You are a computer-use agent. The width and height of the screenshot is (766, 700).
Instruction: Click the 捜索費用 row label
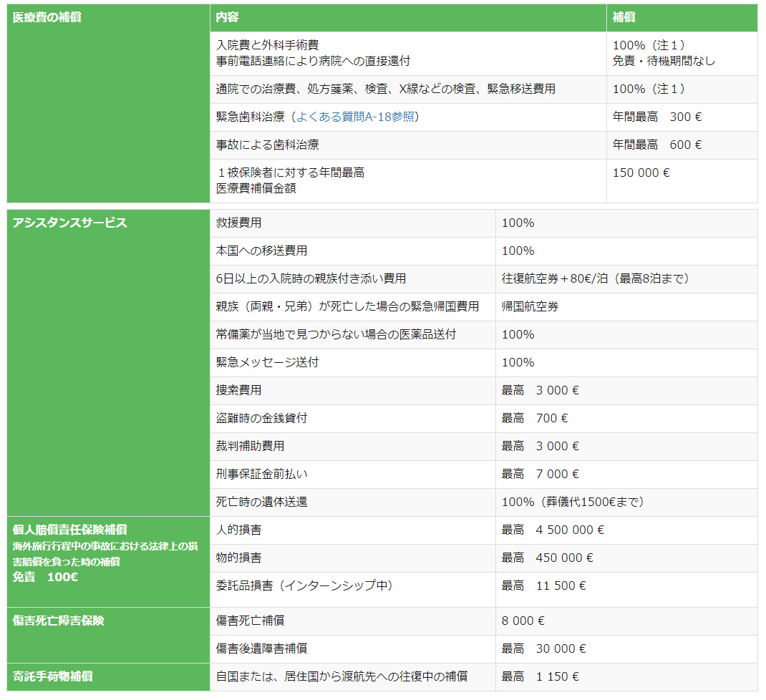[238, 390]
